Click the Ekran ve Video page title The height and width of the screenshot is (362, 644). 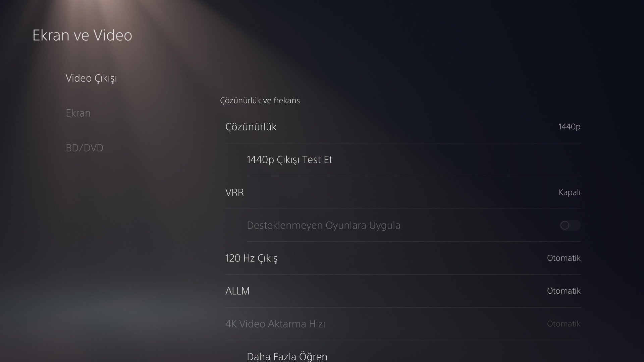tap(82, 35)
